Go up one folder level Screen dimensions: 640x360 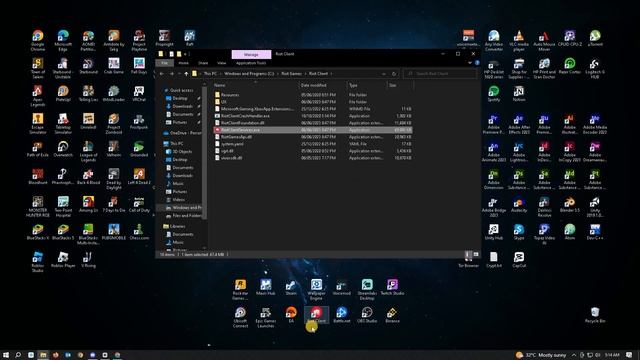(x=186, y=74)
